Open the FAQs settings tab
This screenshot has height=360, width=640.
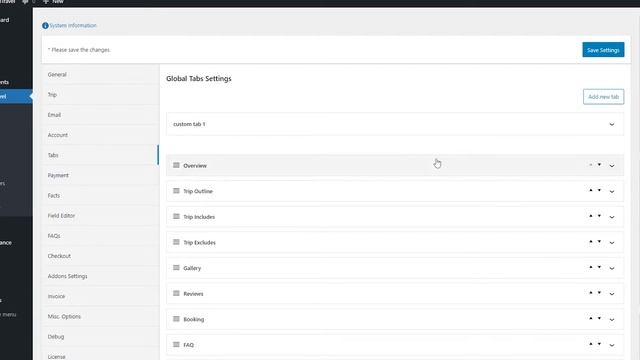(100, 236)
